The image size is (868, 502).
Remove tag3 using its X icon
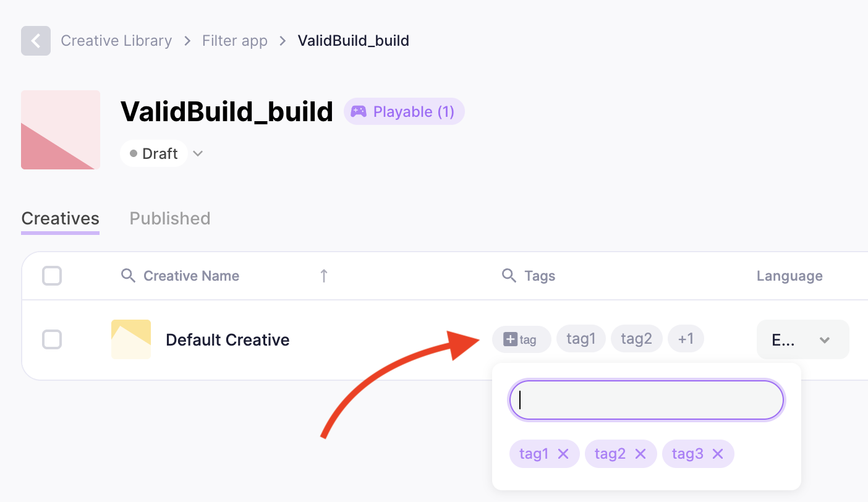[x=718, y=454]
